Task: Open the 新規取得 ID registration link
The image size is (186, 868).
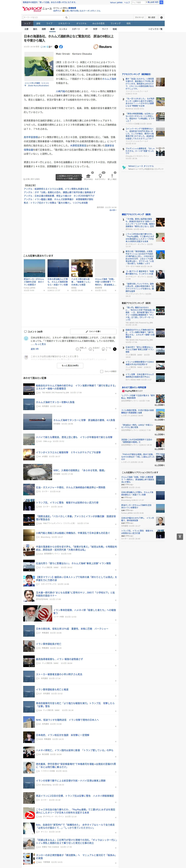Action: (x=72, y=8)
